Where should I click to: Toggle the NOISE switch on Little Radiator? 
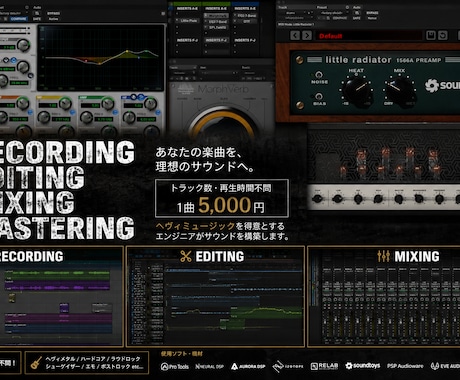pos(319,74)
